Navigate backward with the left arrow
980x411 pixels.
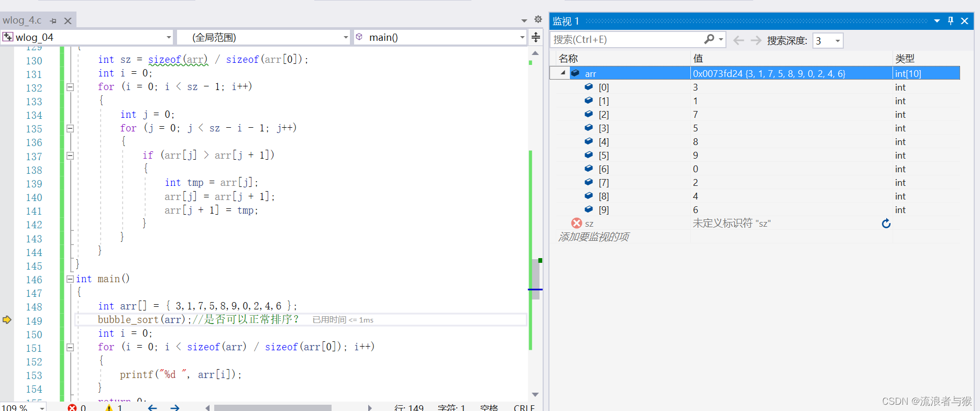152,407
